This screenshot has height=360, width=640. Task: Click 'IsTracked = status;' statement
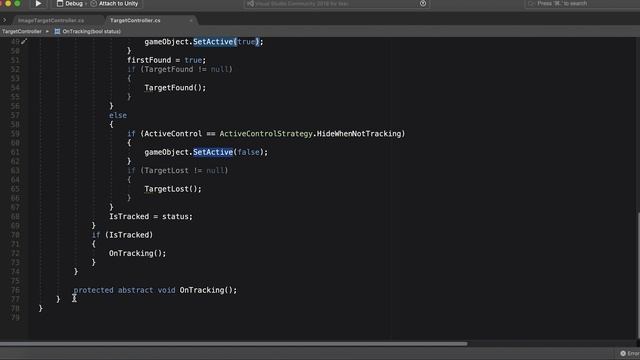pos(151,217)
